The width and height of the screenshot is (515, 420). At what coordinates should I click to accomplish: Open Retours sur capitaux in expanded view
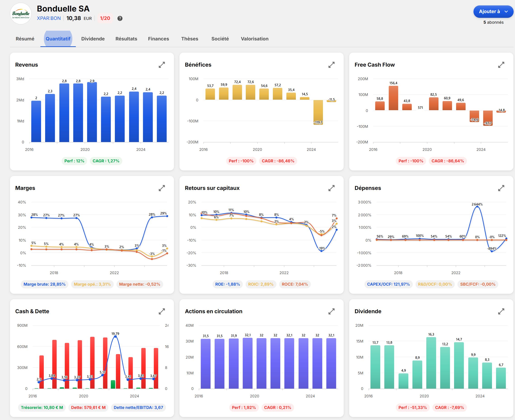[331, 188]
